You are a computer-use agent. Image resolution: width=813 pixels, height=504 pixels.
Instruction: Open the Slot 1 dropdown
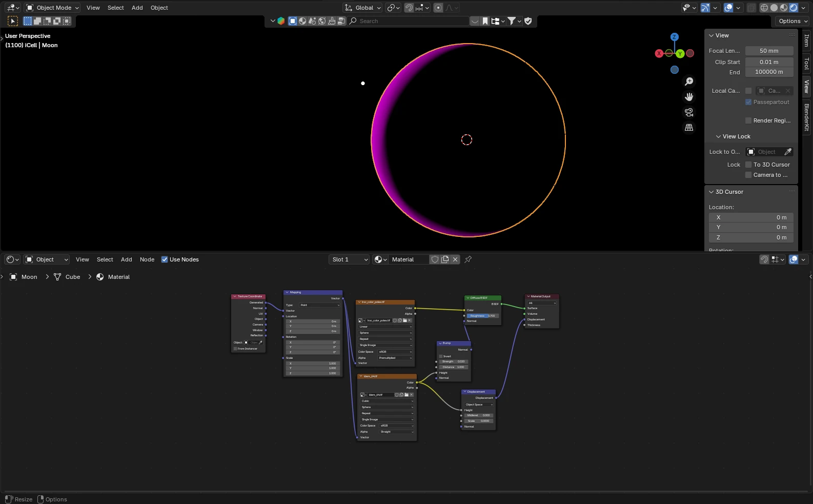click(x=349, y=259)
